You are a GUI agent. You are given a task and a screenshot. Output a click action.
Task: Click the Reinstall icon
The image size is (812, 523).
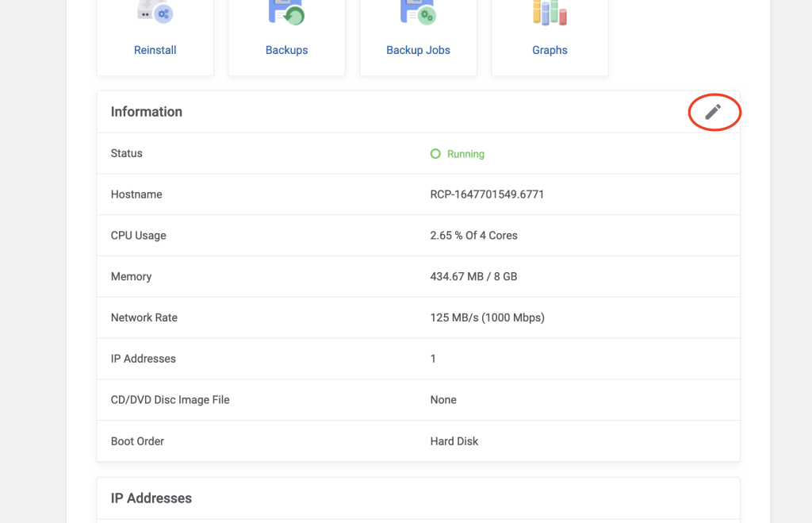point(155,12)
